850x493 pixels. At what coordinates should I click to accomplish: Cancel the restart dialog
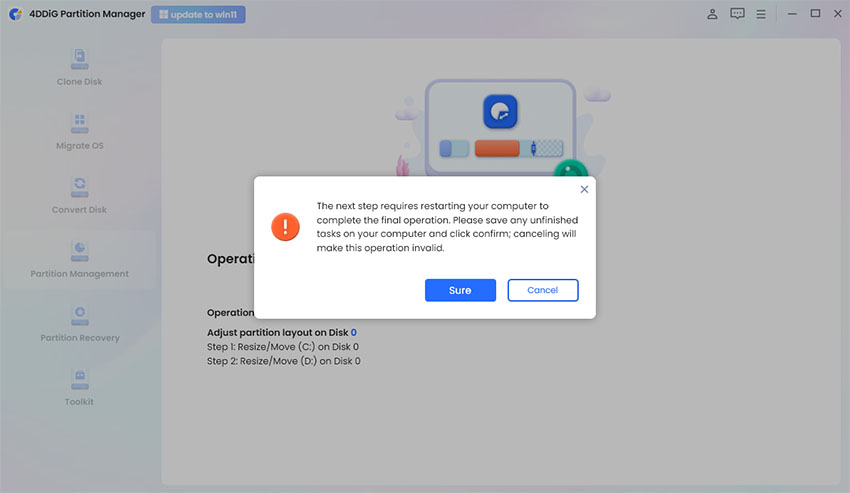[543, 290]
